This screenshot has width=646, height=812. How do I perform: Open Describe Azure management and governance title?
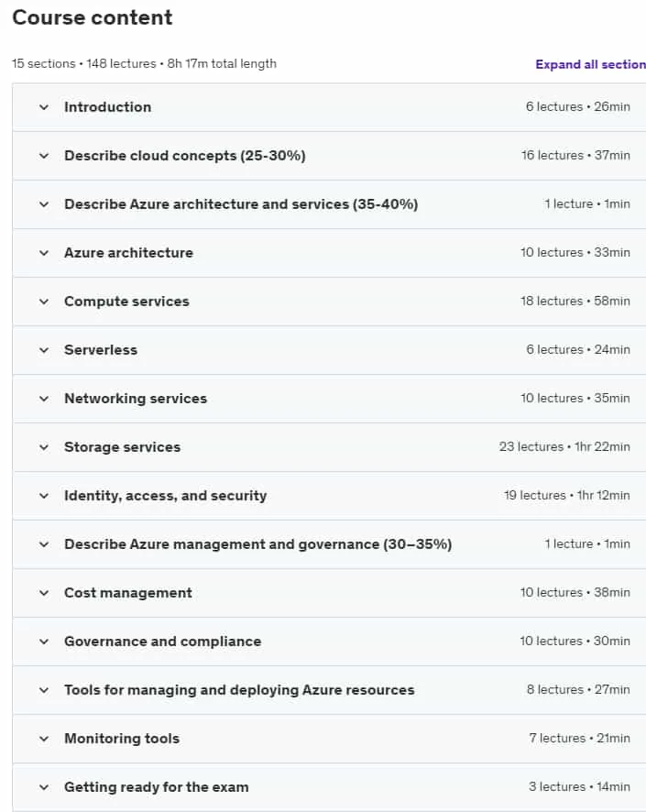tap(257, 544)
